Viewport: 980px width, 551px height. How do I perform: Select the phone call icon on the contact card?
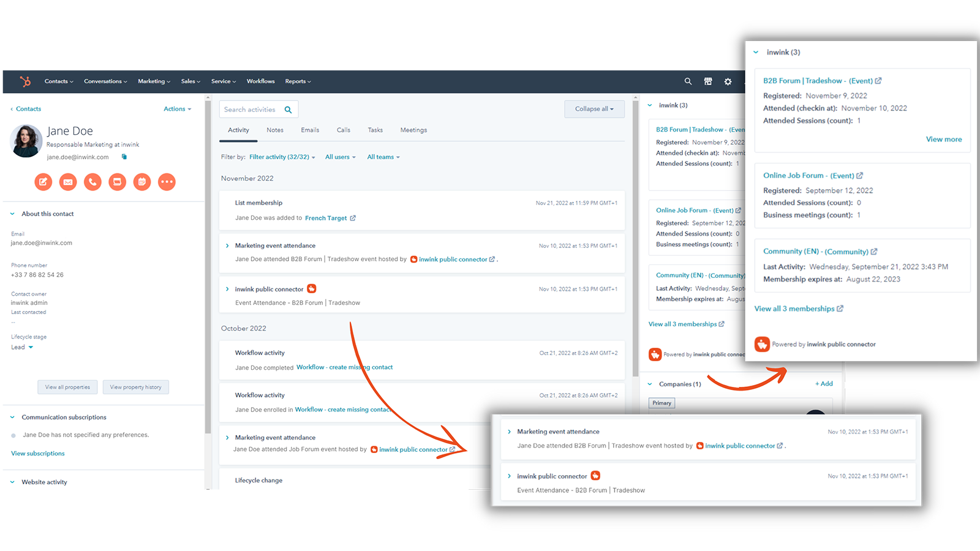pos(92,182)
